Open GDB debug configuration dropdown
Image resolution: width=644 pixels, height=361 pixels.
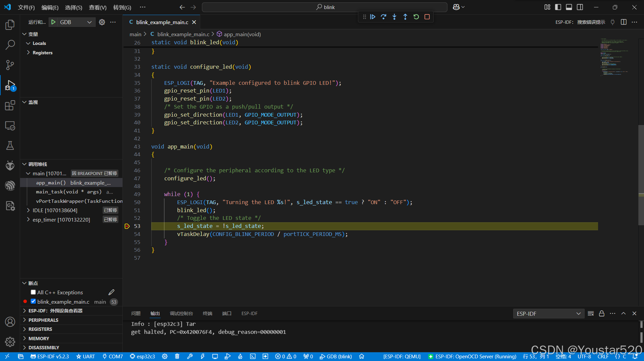pos(76,22)
